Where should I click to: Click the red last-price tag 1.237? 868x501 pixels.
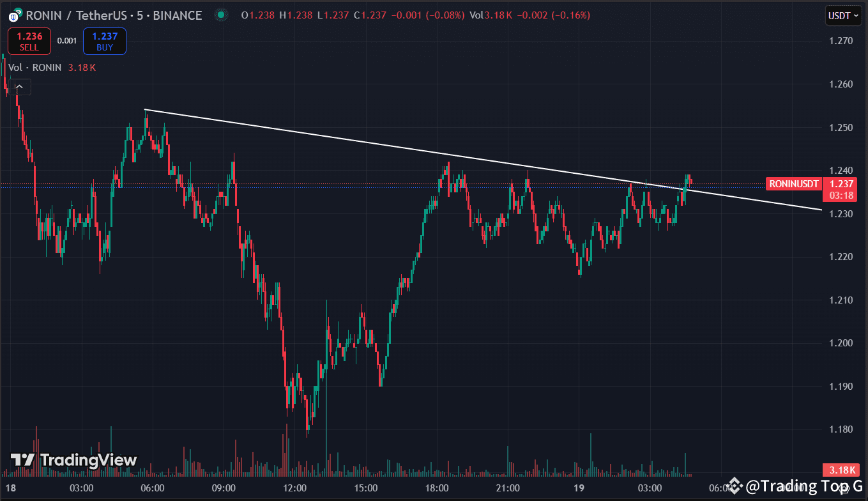841,183
